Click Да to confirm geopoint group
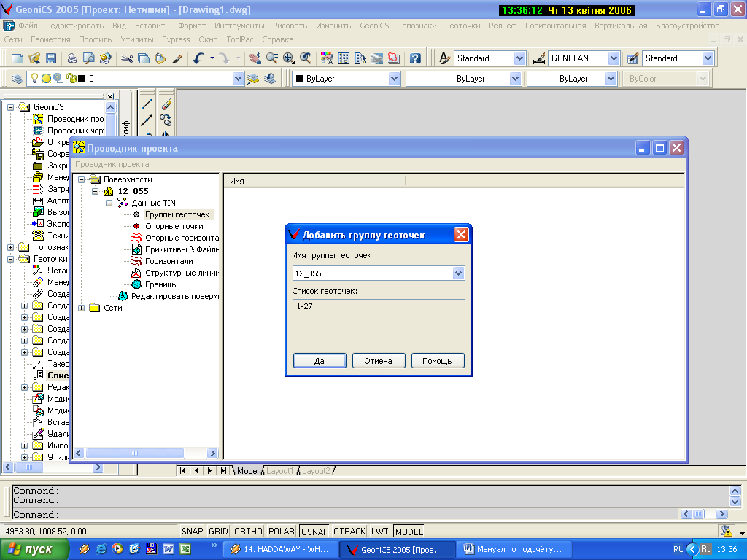The image size is (747, 560). coord(320,361)
